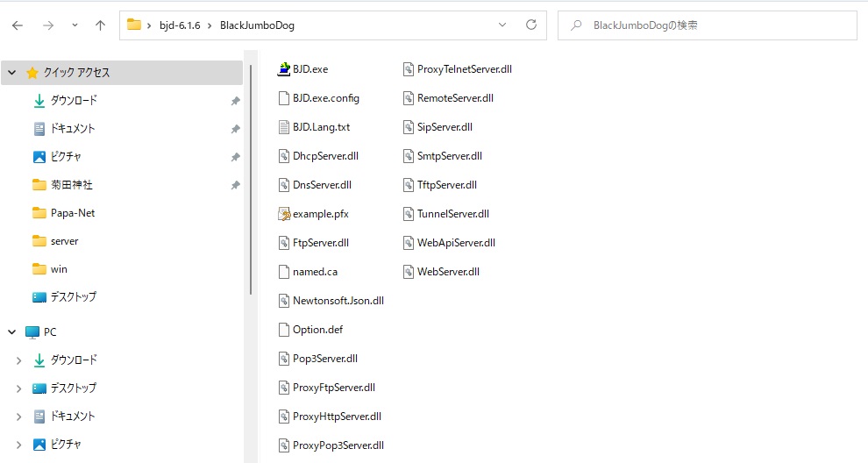Image resolution: width=868 pixels, height=463 pixels.
Task: Collapse the PC tree node
Action: tap(12, 332)
